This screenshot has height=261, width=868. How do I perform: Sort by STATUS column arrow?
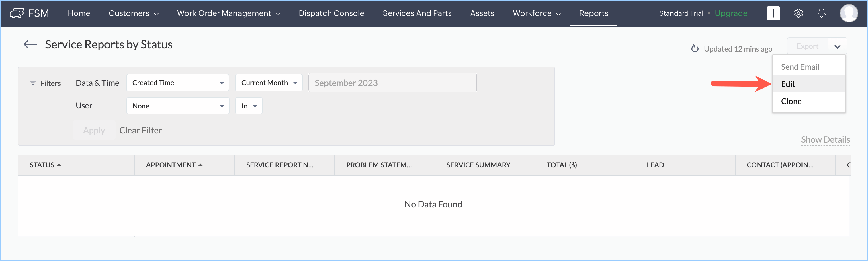coord(59,165)
